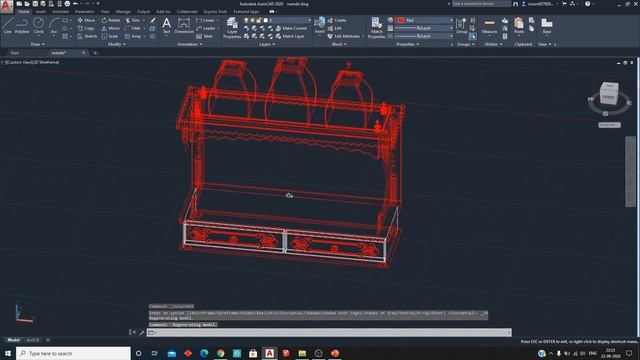Toggle layer freeze sun icon

252,20
